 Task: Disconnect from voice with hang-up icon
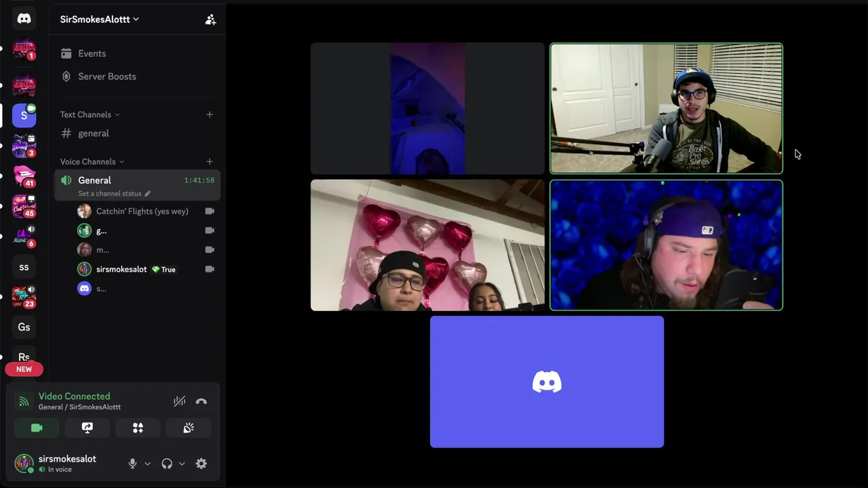(x=201, y=401)
